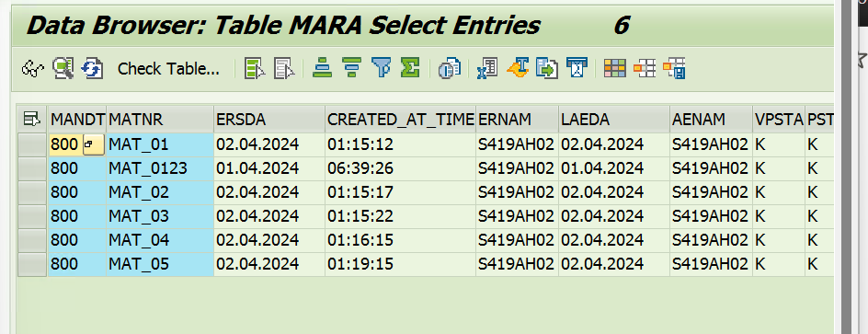
Task: Click the LAEDA 02.04.2024 cell in MAT_02 row
Action: 614,192
